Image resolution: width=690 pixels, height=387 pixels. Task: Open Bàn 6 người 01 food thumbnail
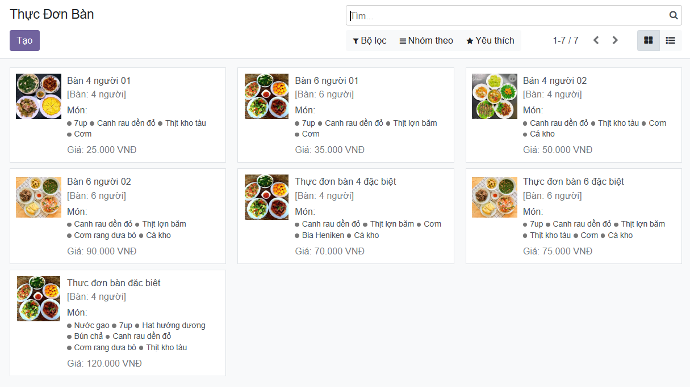pyautogui.click(x=267, y=96)
